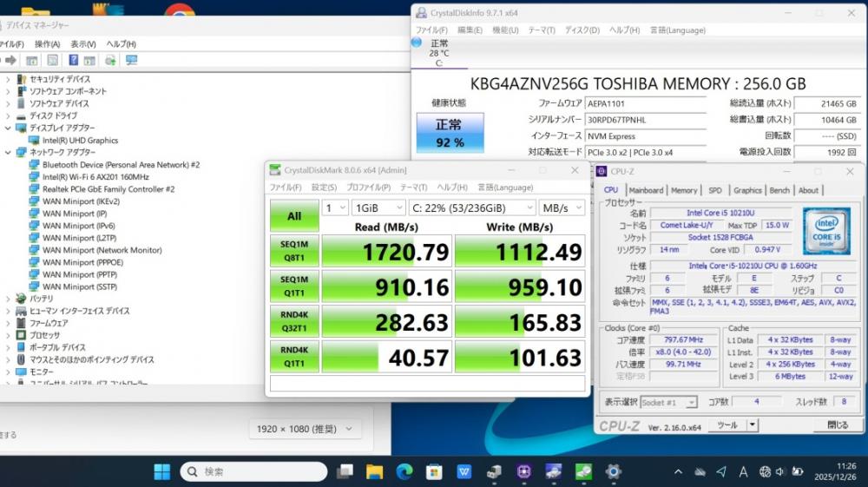Click the 閉じる button in CPU-Z

(838, 424)
